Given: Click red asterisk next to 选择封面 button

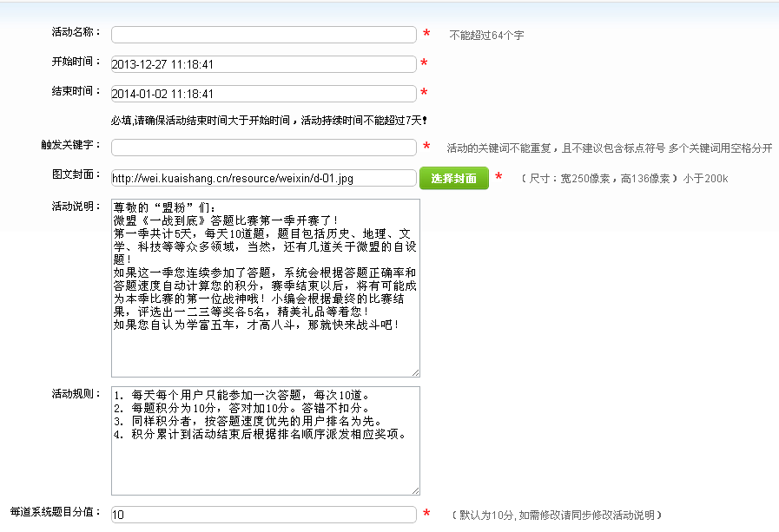Looking at the screenshot, I should tap(498, 178).
